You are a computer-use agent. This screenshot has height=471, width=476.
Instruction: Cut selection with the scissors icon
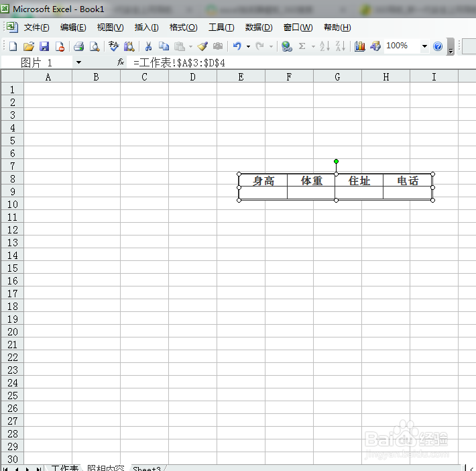(x=148, y=46)
